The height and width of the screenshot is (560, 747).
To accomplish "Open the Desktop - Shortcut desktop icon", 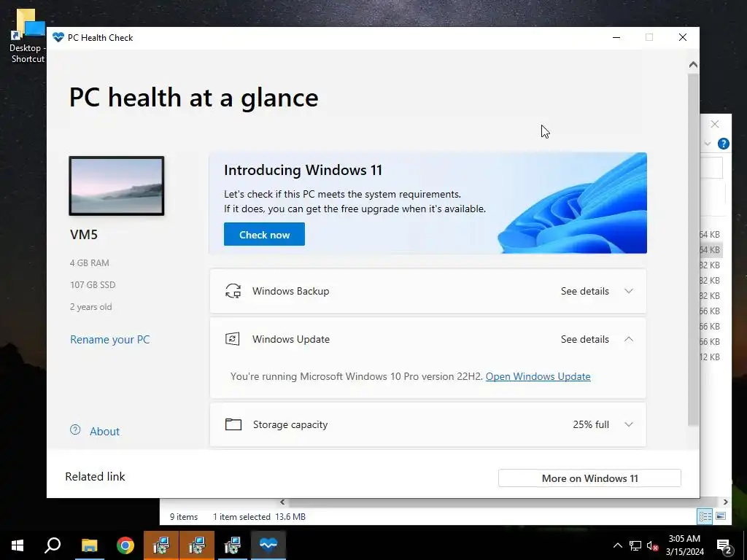I will click(x=28, y=36).
